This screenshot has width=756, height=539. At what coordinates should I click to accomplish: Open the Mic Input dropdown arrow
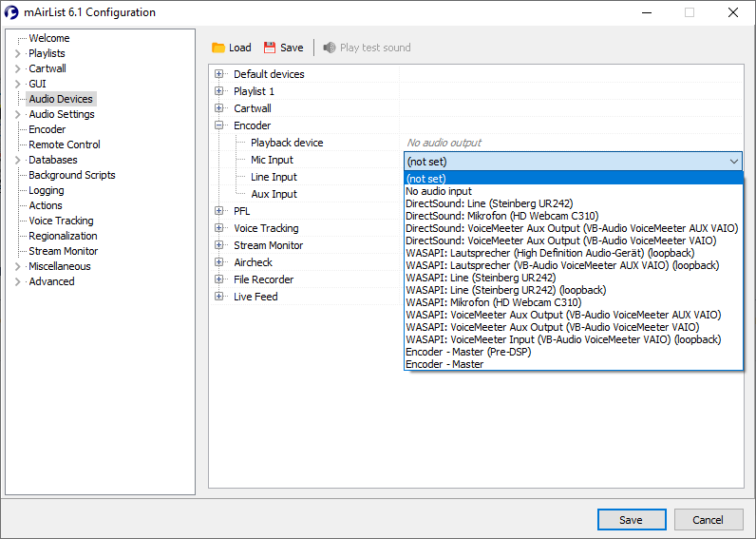(734, 162)
